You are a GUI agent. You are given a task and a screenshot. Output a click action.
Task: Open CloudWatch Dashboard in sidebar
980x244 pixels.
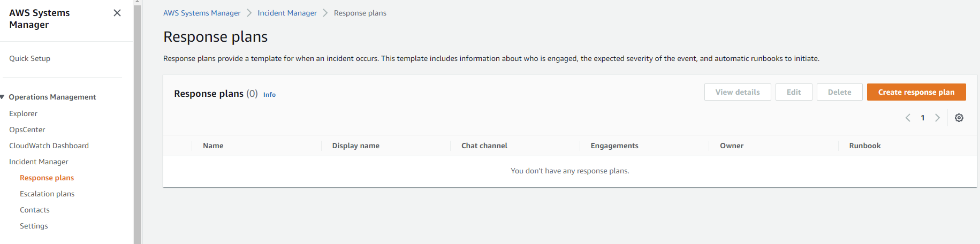(x=49, y=146)
